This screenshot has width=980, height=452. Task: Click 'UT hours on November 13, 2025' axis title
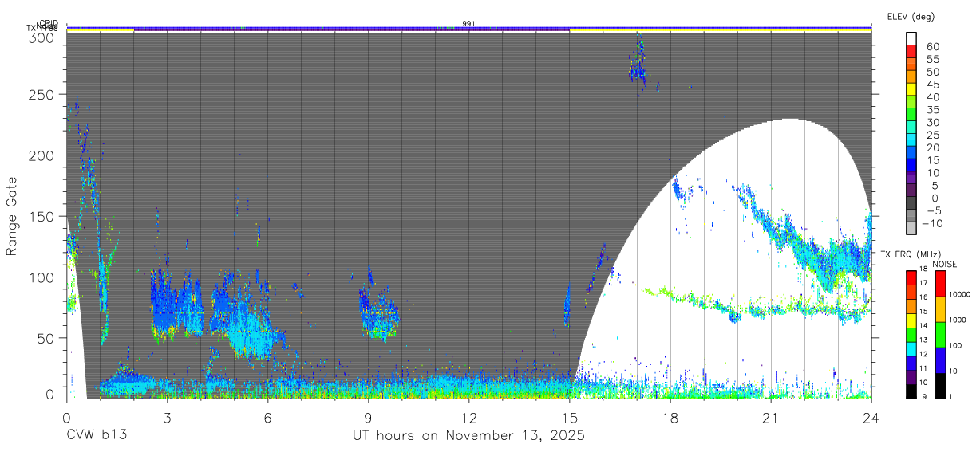pos(469,436)
